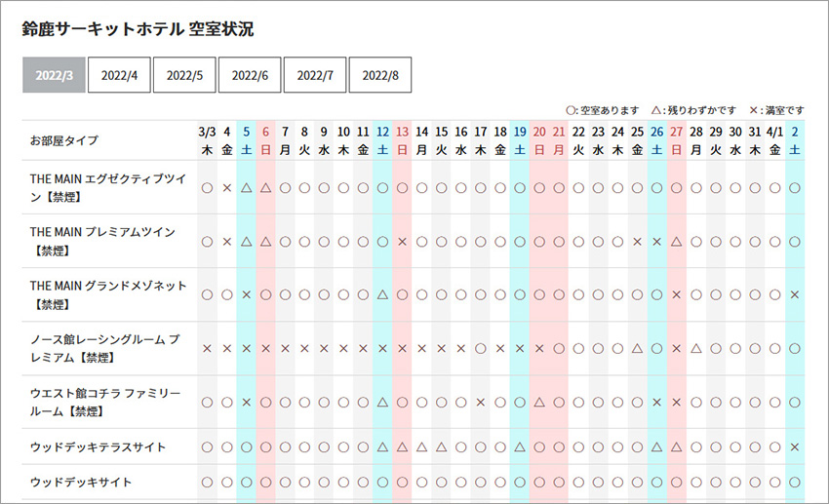
Task: Click Grand Maisonette X mark on April 2
Action: (x=796, y=294)
